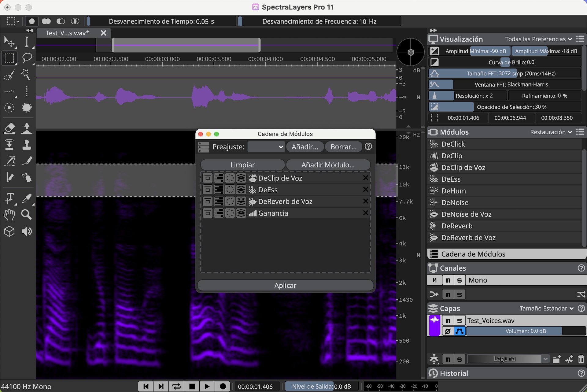Select the eraser tool
Image resolution: width=587 pixels, height=392 pixels.
[x=9, y=128]
